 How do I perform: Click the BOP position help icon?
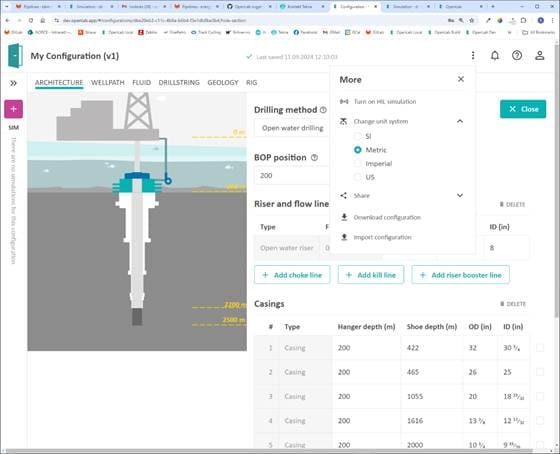[314, 158]
